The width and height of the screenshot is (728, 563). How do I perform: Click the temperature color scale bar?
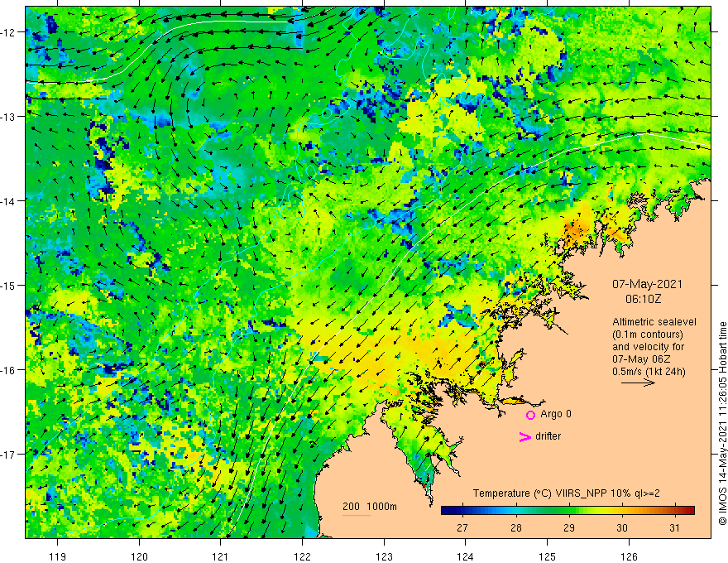[x=568, y=511]
